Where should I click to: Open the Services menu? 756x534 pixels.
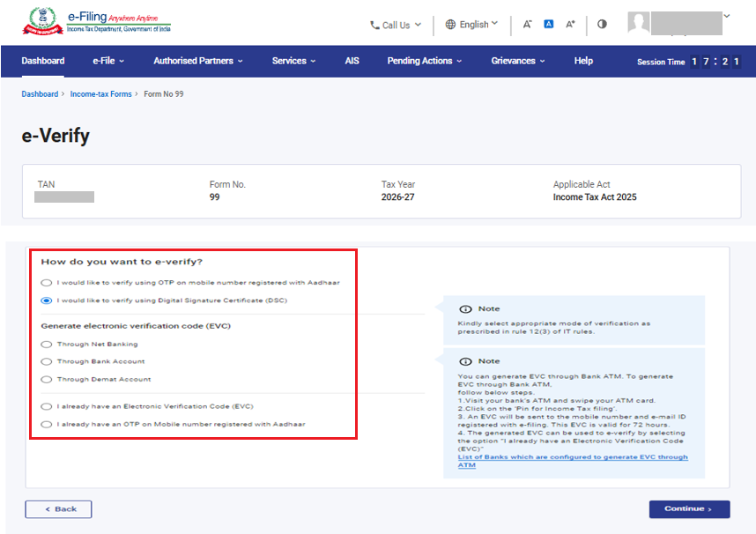coord(293,61)
